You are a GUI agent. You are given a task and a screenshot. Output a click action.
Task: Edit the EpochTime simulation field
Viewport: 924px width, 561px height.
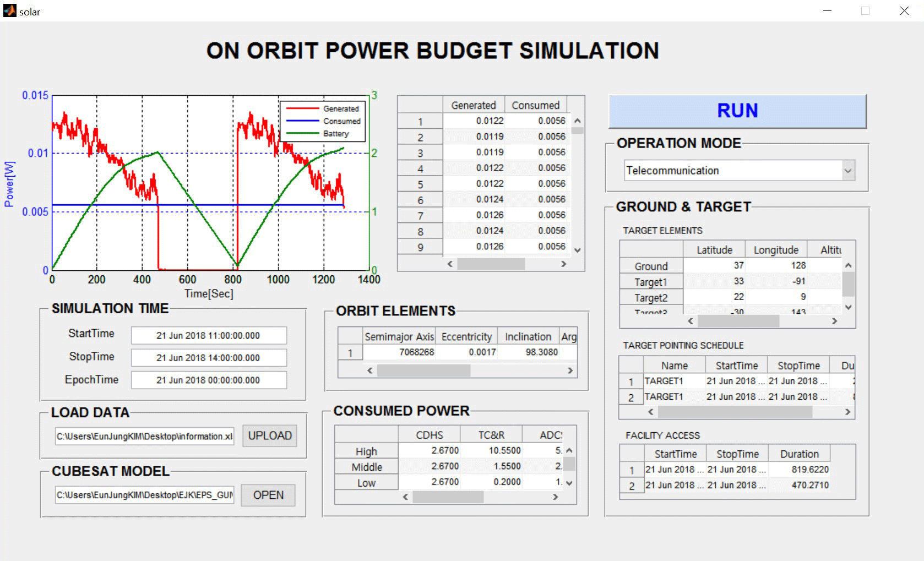(209, 380)
